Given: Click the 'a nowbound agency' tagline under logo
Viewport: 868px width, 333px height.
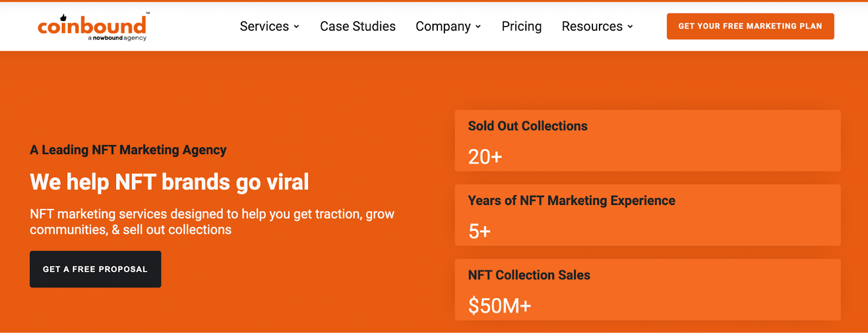Looking at the screenshot, I should (117, 39).
